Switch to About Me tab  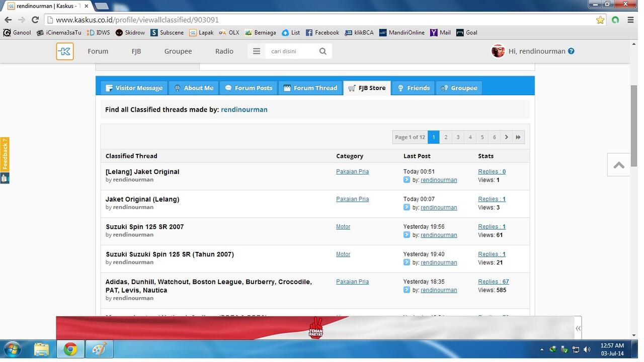click(x=194, y=87)
